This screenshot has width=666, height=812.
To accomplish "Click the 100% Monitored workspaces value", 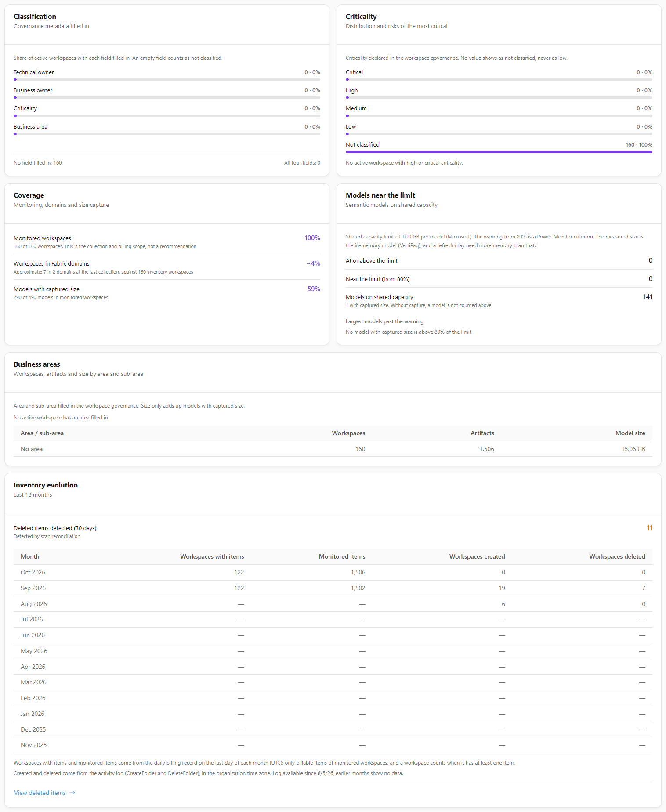I will coord(312,238).
